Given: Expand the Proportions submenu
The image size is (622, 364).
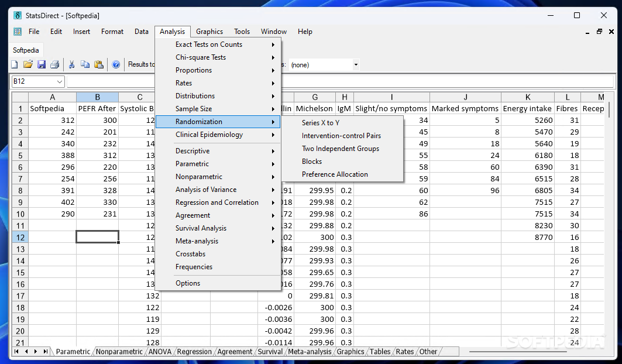Looking at the screenshot, I should [218, 70].
